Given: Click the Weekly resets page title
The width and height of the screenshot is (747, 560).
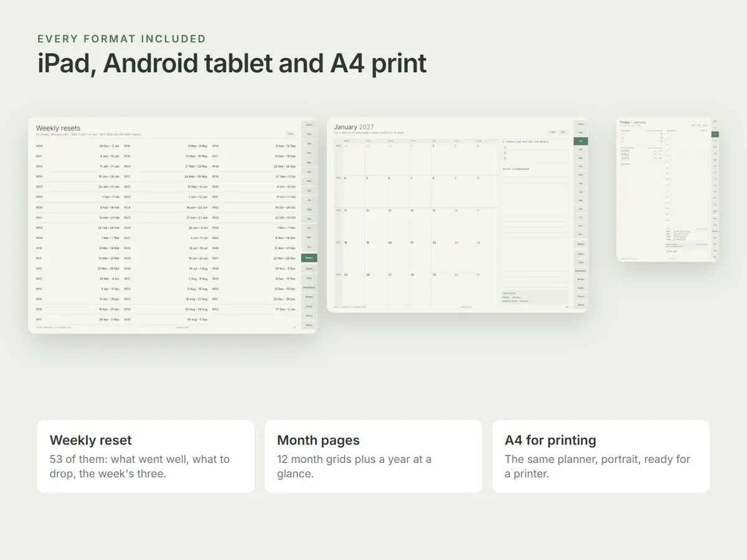Looking at the screenshot, I should point(58,128).
